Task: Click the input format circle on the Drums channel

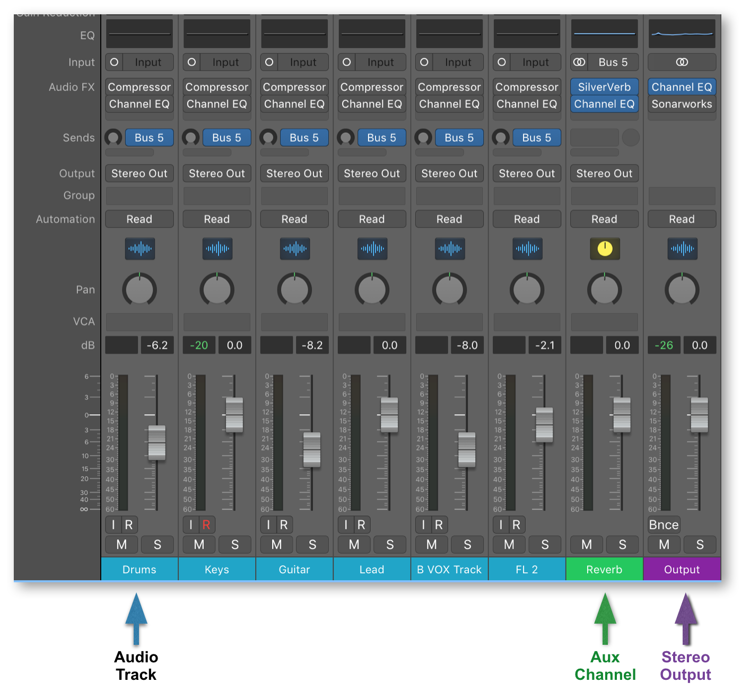Action: [x=114, y=62]
